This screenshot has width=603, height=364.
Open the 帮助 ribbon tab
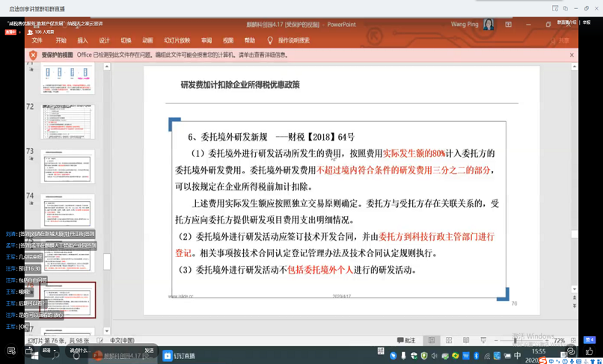pyautogui.click(x=250, y=40)
